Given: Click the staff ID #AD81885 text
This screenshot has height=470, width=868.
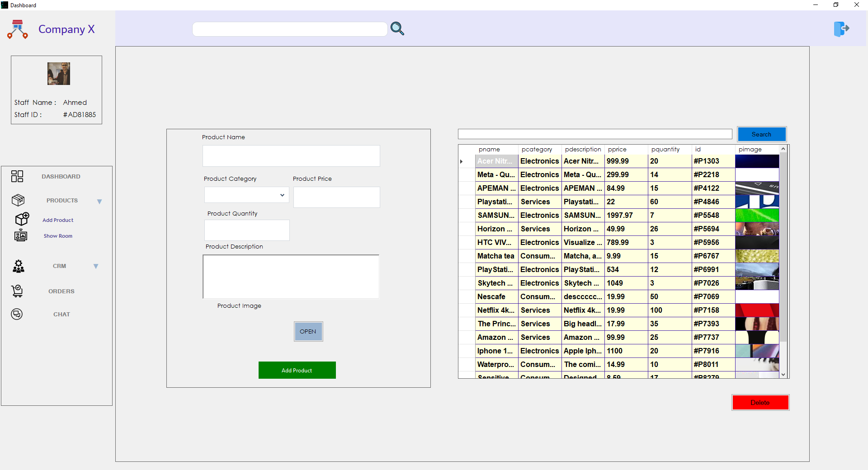Looking at the screenshot, I should (x=80, y=115).
